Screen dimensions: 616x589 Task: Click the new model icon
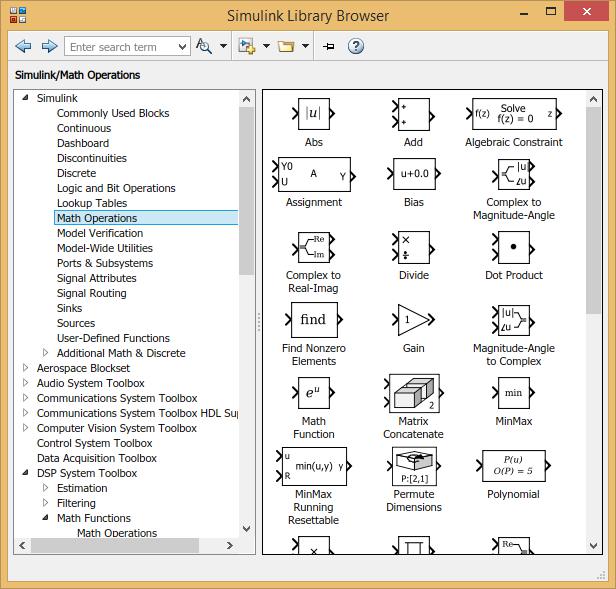246,46
